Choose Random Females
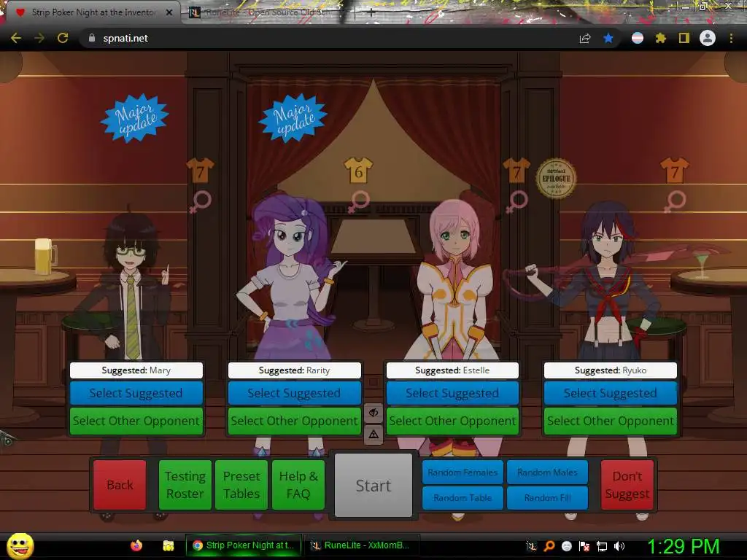Image resolution: width=747 pixels, height=560 pixels. click(x=462, y=472)
